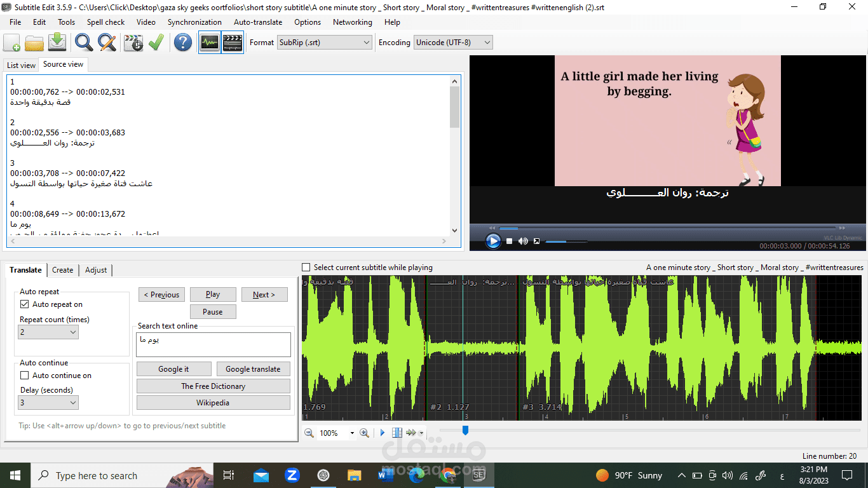
Task: Click the green double-arrow waveform icon
Action: (x=411, y=433)
